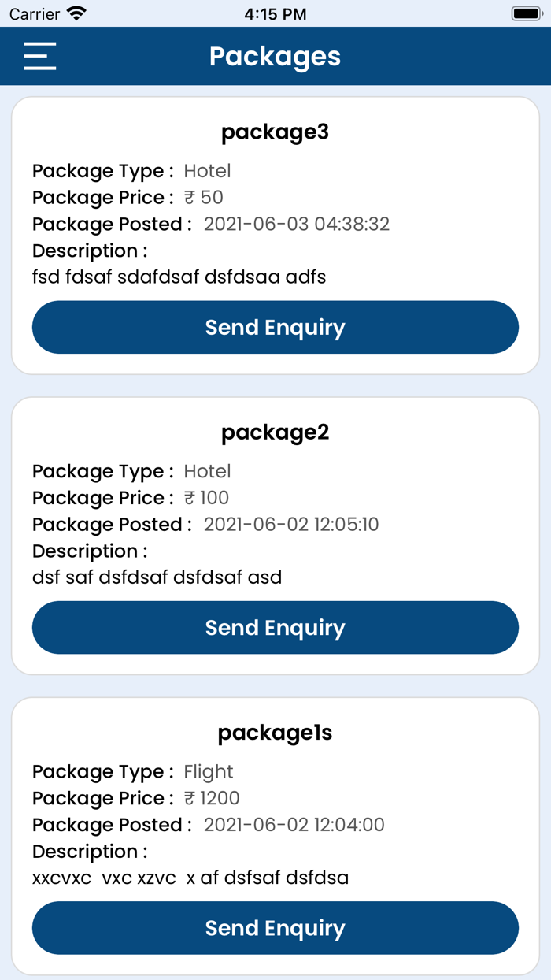Viewport: 551px width, 980px height.
Task: Select the ₹ 50 price of package3
Action: [203, 197]
